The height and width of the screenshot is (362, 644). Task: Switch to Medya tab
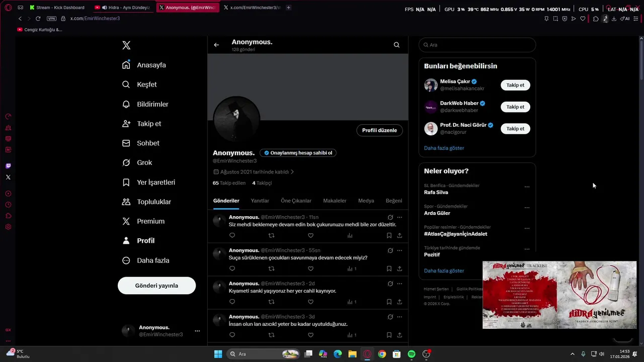pos(366,201)
